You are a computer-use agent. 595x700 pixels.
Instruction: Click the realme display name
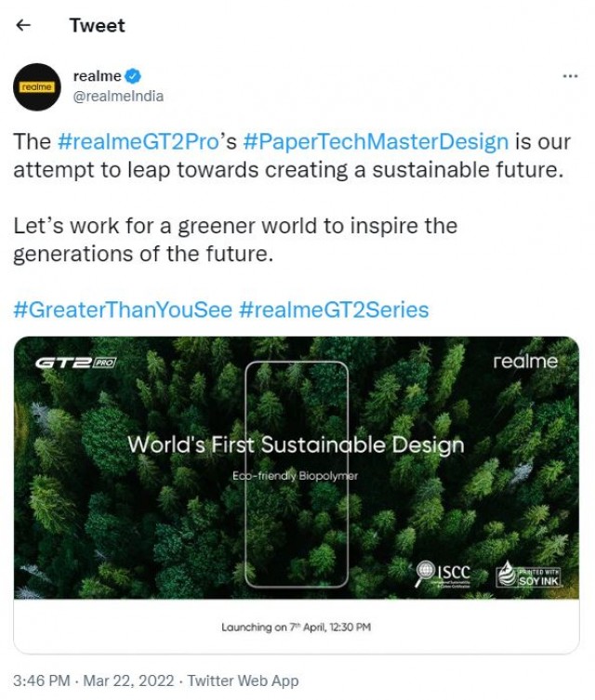(97, 76)
